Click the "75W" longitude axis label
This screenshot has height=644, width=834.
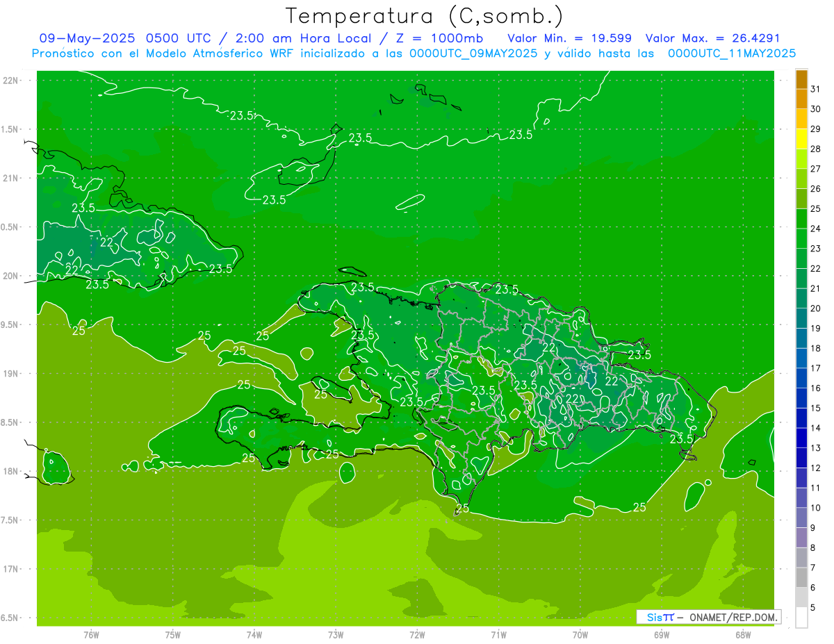[172, 635]
